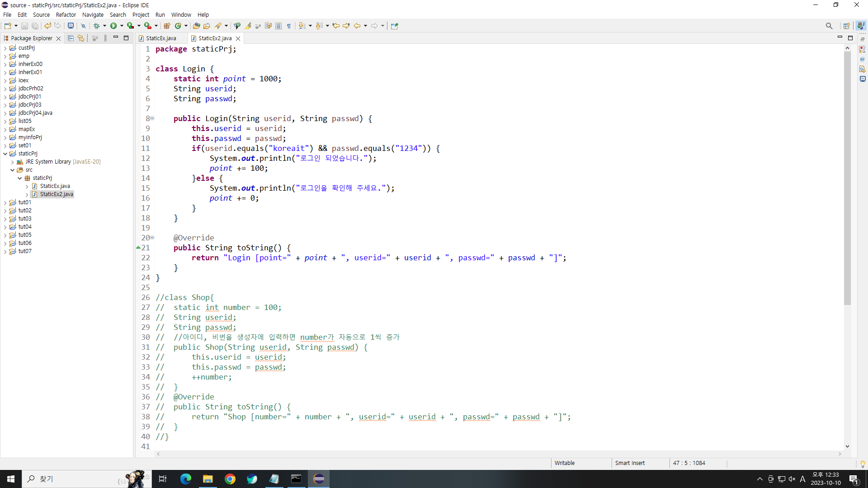Toggle Show Whitespace Characters pilcrow

(x=289, y=26)
